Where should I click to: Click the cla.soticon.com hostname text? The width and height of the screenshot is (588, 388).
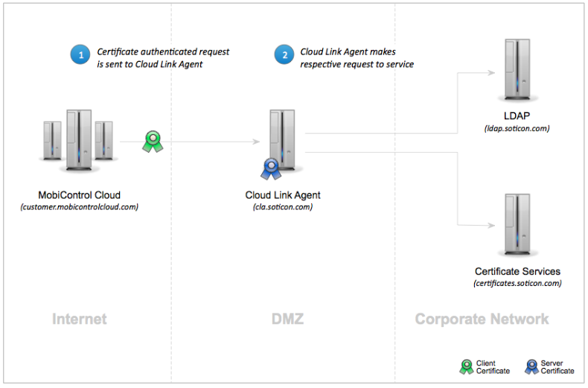click(x=283, y=207)
